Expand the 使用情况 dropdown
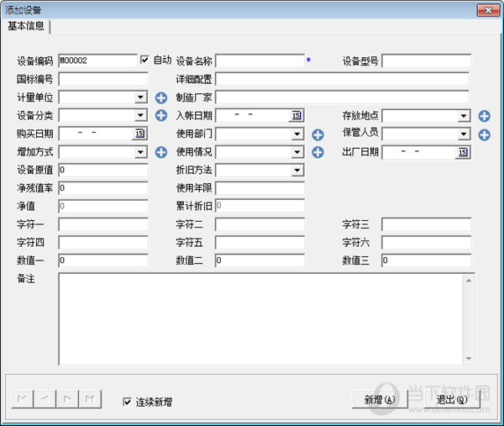Image resolution: width=504 pixels, height=426 pixels. 297,152
